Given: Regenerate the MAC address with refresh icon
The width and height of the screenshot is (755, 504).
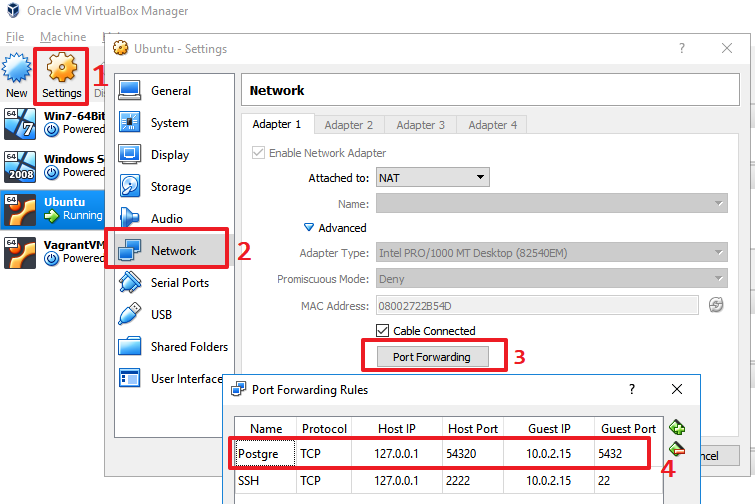Looking at the screenshot, I should [716, 305].
